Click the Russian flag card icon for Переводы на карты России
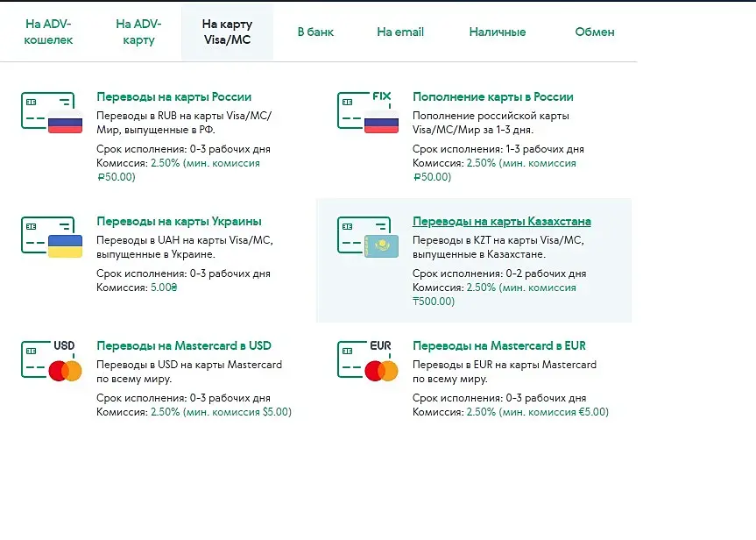Viewport: 756px width, 540px height. (x=52, y=112)
